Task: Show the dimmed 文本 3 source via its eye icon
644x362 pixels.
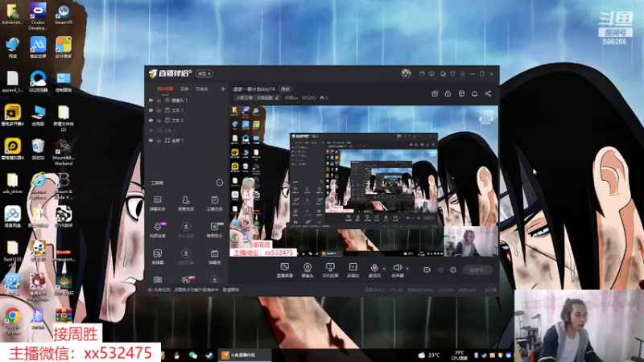Action: pos(151,130)
